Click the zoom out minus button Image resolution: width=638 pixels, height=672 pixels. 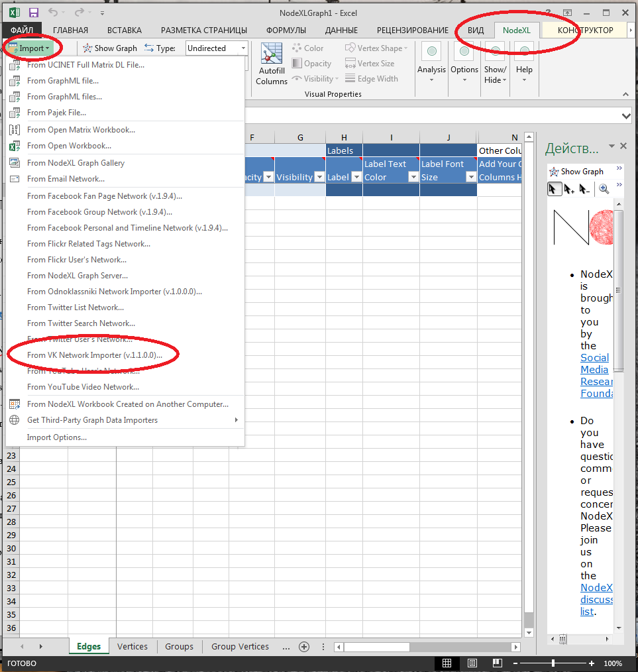click(515, 663)
